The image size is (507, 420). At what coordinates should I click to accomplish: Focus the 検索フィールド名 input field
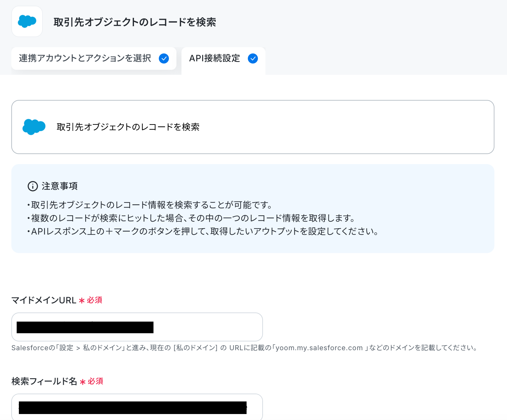click(137, 407)
